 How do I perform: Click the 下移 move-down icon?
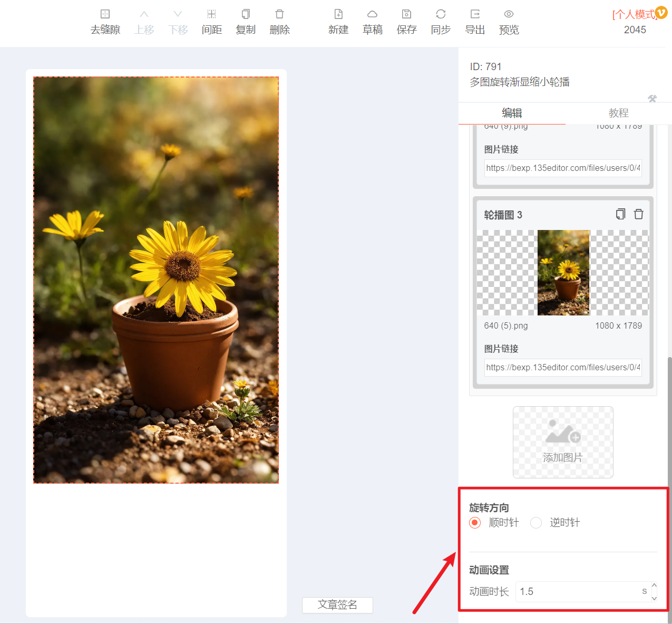pyautogui.click(x=178, y=14)
